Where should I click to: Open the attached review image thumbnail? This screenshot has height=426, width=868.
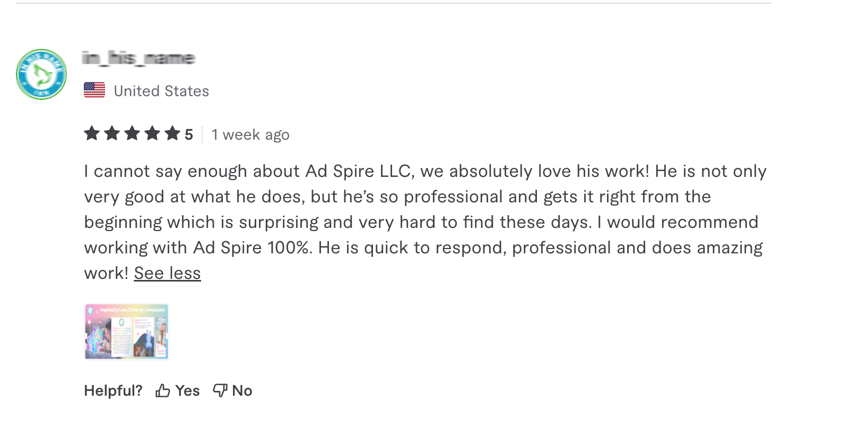coord(127,331)
